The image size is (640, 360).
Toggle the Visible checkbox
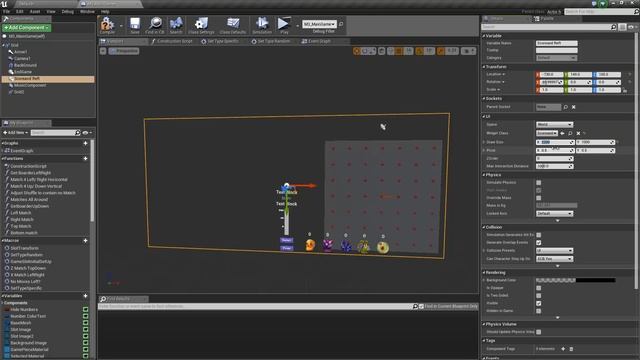coord(539,303)
